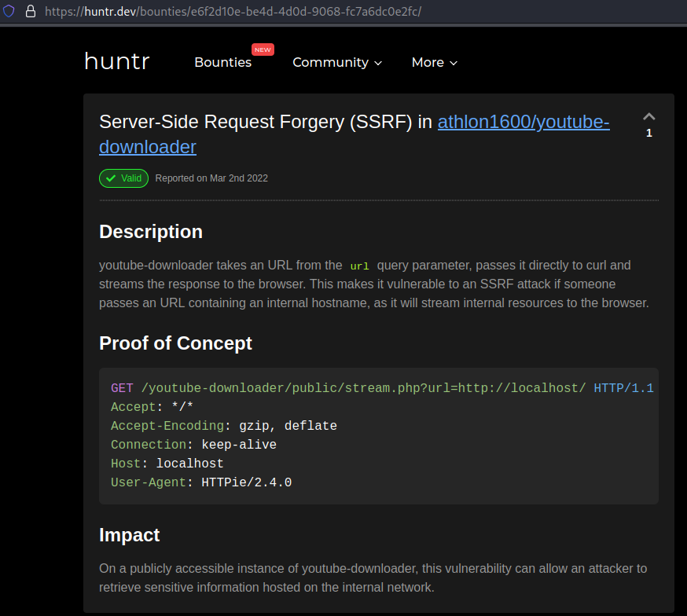Click the Accept: */* header line
This screenshot has height=616, width=687.
tap(152, 407)
